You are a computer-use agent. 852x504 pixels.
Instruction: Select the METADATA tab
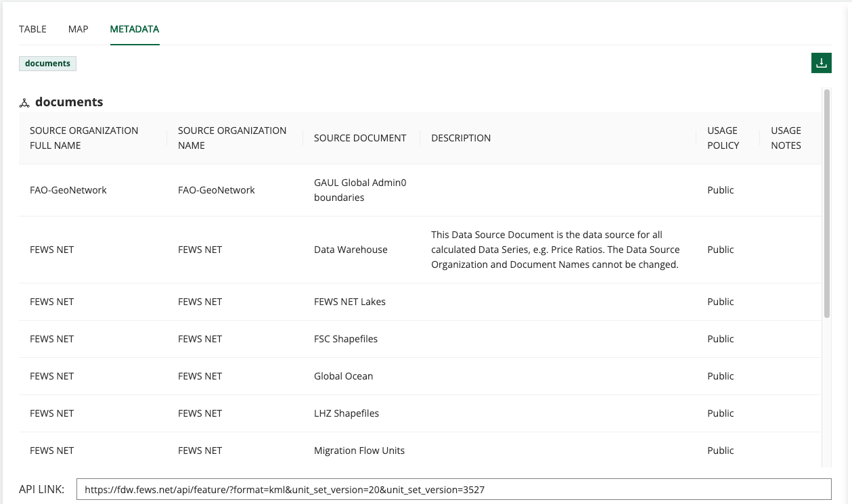[135, 29]
